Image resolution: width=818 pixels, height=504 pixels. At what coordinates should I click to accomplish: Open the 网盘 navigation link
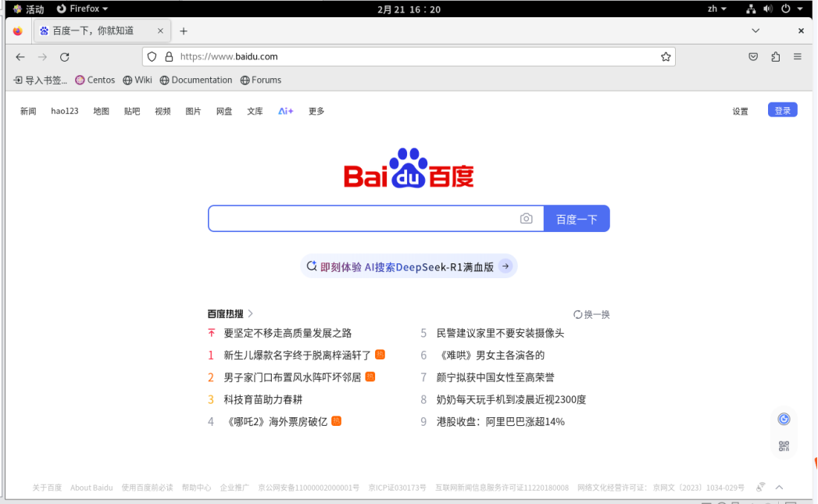coord(224,111)
